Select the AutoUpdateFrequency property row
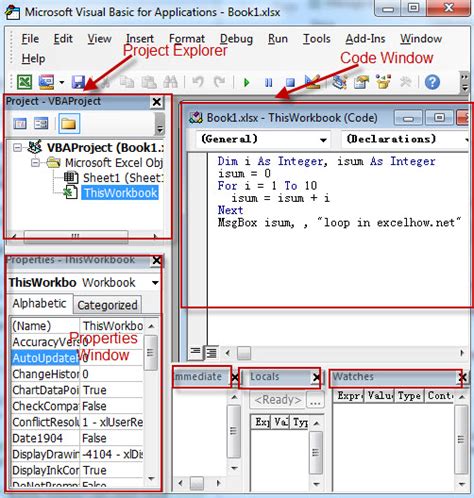474x498 pixels. (77, 358)
